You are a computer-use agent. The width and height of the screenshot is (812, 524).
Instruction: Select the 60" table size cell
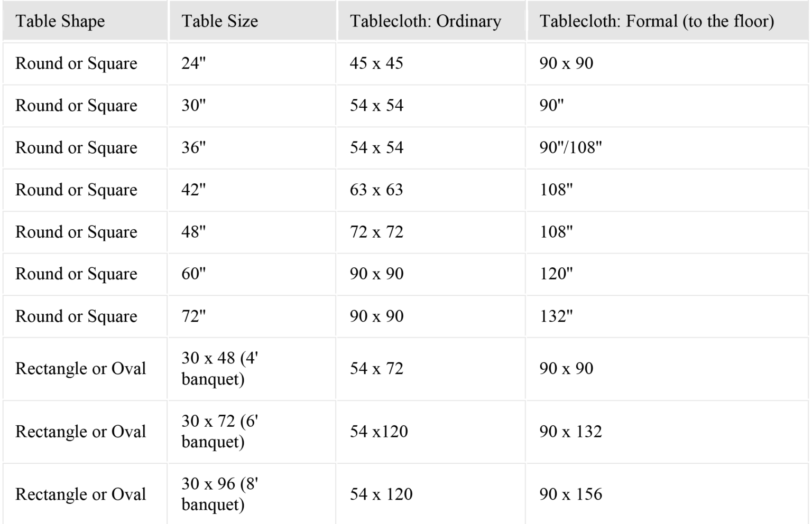[193, 274]
